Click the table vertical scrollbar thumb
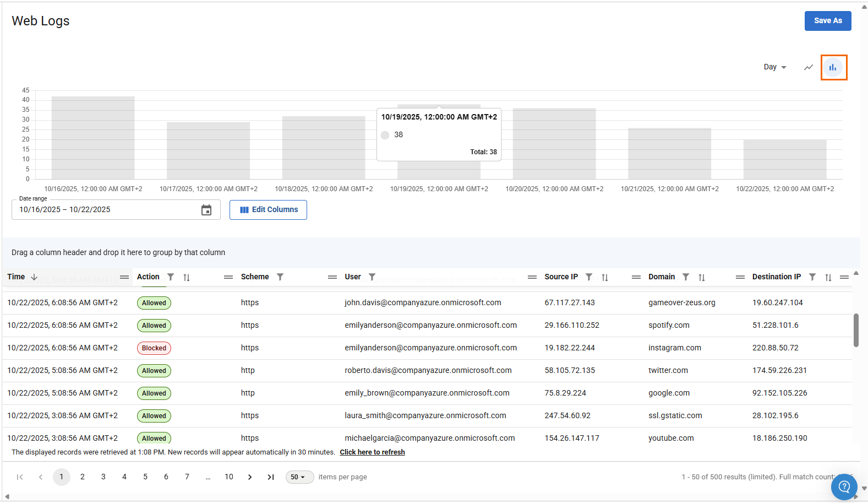Screen dimensions: 868x503 click(856, 331)
